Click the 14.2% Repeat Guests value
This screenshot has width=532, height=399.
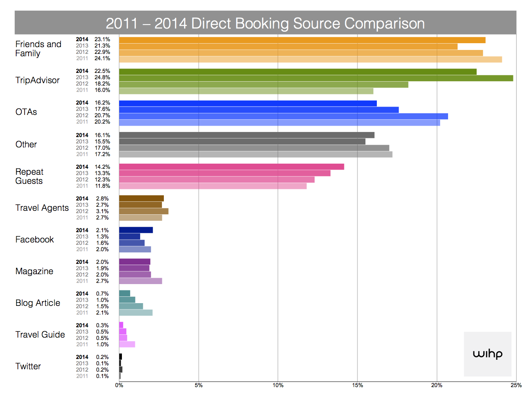pos(102,167)
